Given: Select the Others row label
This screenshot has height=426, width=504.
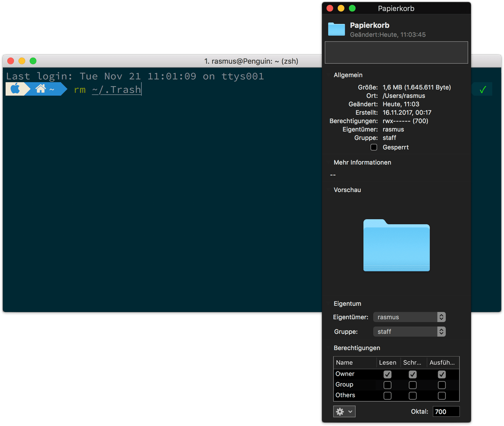Looking at the screenshot, I should coord(345,395).
